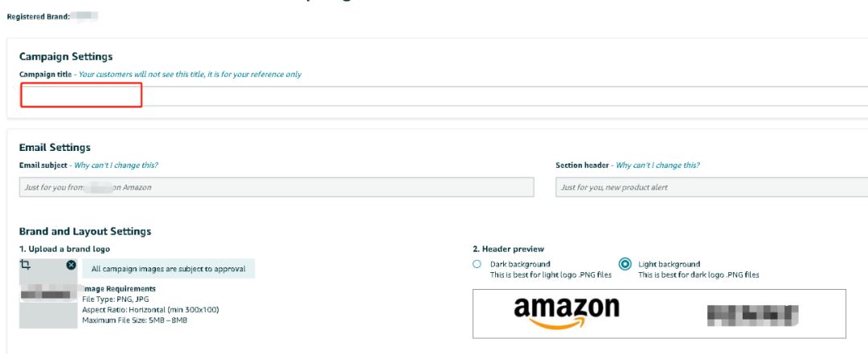The image size is (868, 354).
Task: Click the Amazon logo in header preview
Action: tap(567, 312)
